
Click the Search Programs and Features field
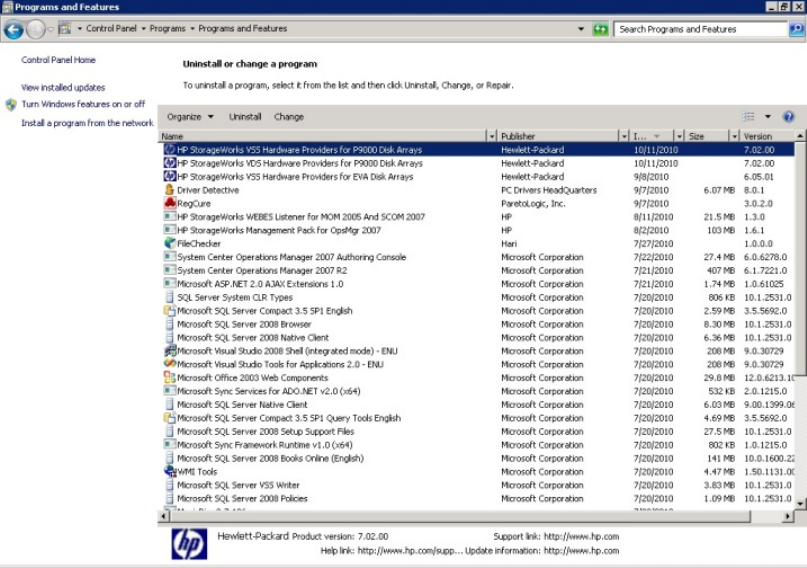click(x=700, y=29)
